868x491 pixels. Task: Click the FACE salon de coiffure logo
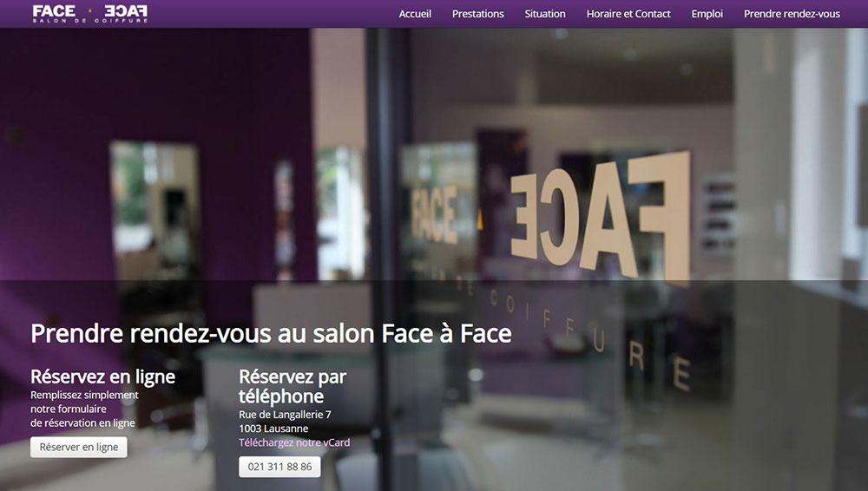point(90,14)
